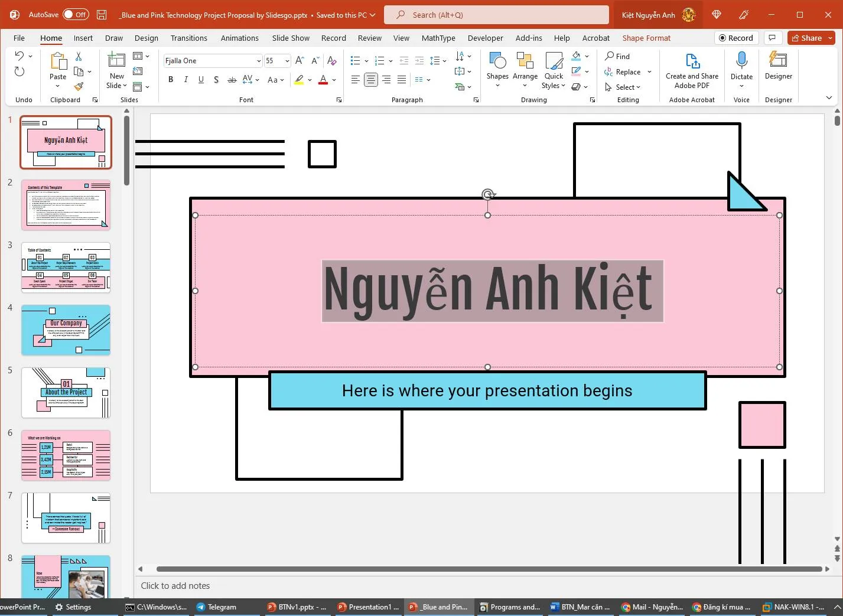This screenshot has height=616, width=843.
Task: Click the Clear All Formatting icon
Action: 332,61
